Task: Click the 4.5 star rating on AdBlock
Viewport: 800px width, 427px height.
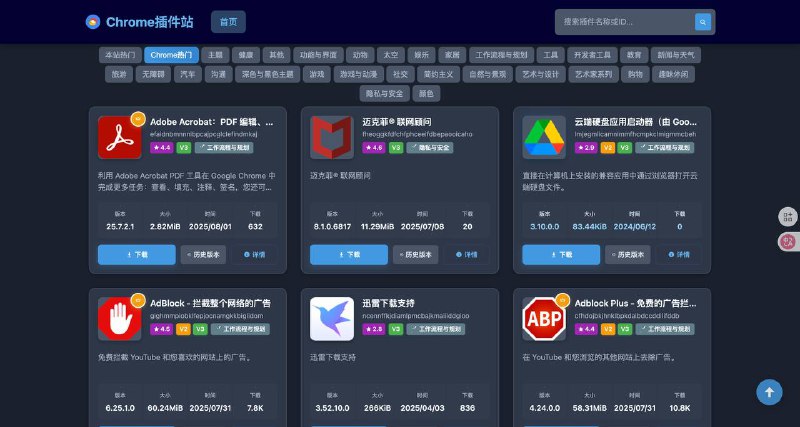Action: pos(161,330)
